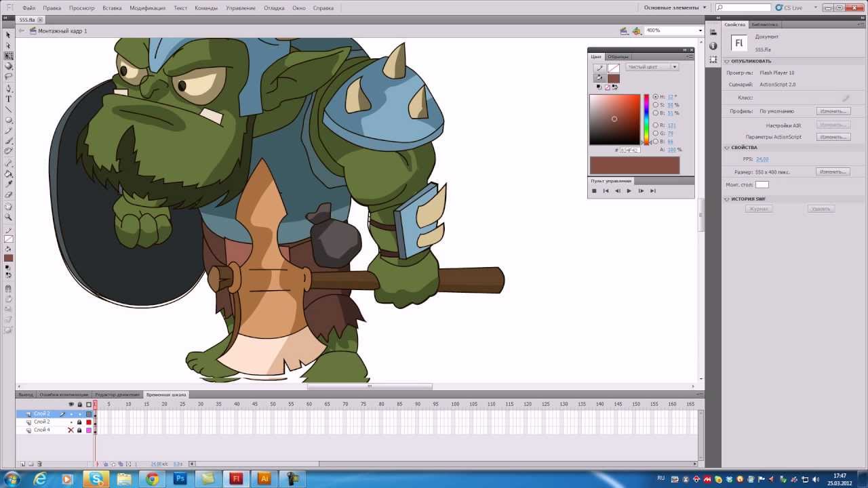
Task: Click the stage background color swatch
Action: [x=762, y=185]
